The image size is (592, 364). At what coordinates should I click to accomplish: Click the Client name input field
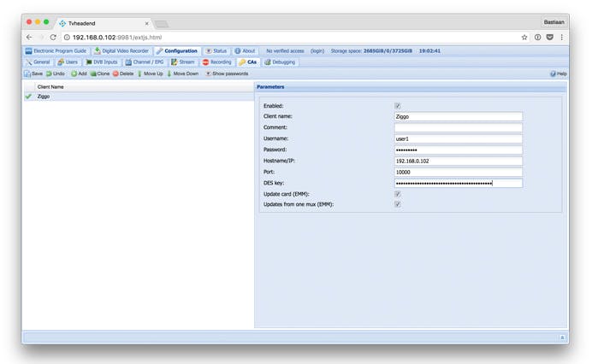pos(459,116)
